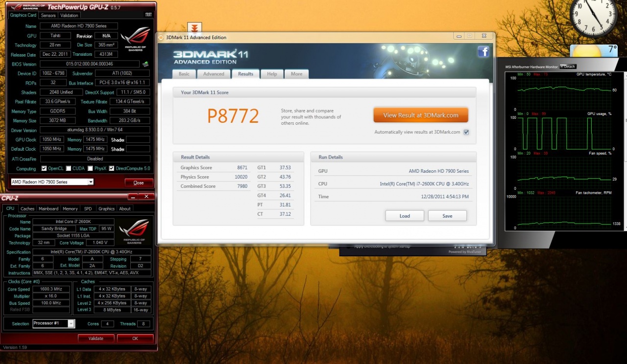Open the Memory tab in CPU-Z
The image size is (627, 364).
point(70,208)
